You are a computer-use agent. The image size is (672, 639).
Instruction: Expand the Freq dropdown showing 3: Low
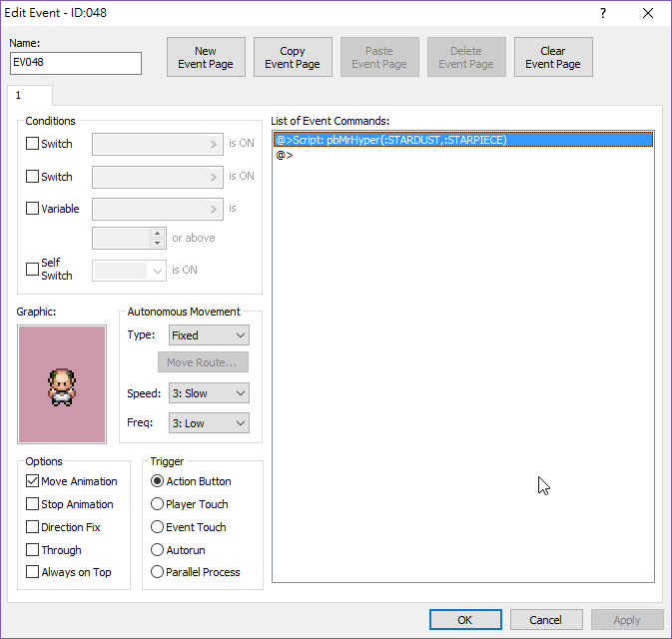pyautogui.click(x=208, y=423)
